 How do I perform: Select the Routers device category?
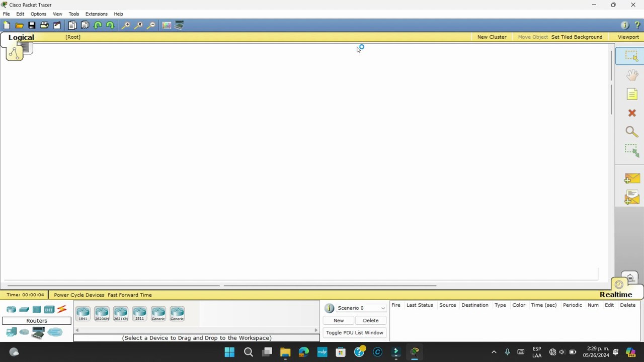[11, 309]
